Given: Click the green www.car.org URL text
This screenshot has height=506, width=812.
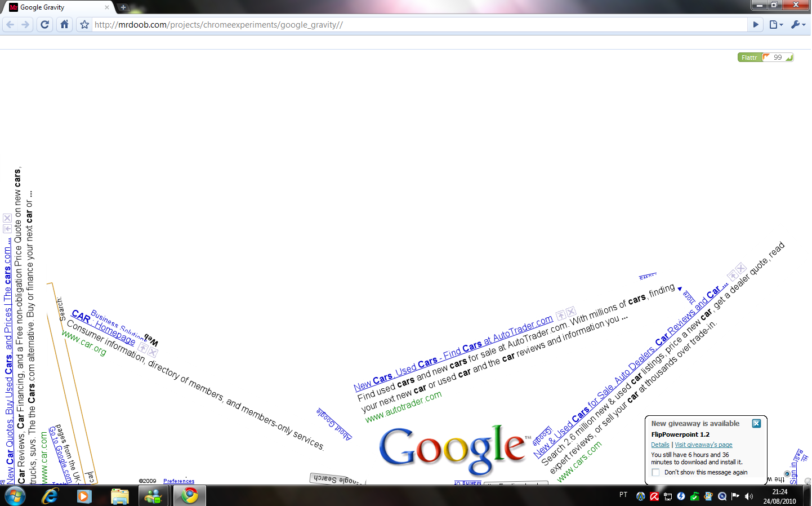Looking at the screenshot, I should pyautogui.click(x=84, y=343).
